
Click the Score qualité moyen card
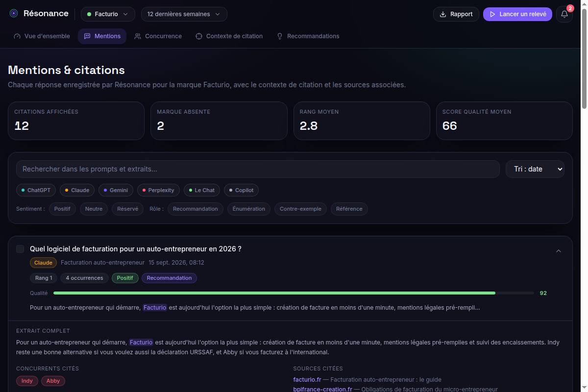pyautogui.click(x=504, y=121)
